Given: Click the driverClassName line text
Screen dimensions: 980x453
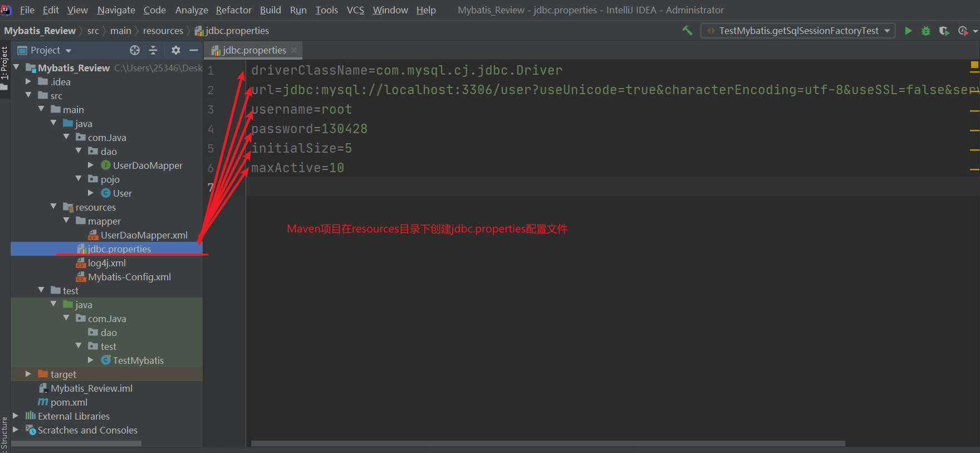Looking at the screenshot, I should (x=406, y=70).
